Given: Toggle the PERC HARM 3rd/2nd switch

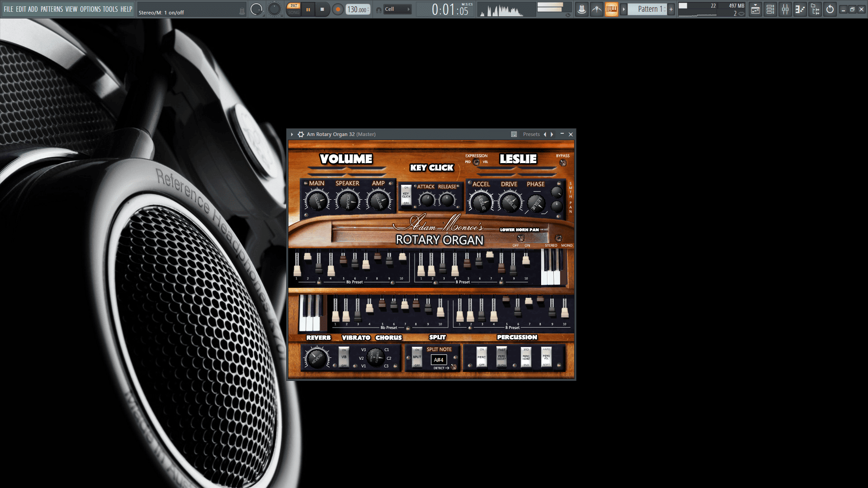Looking at the screenshot, I should coord(526,357).
